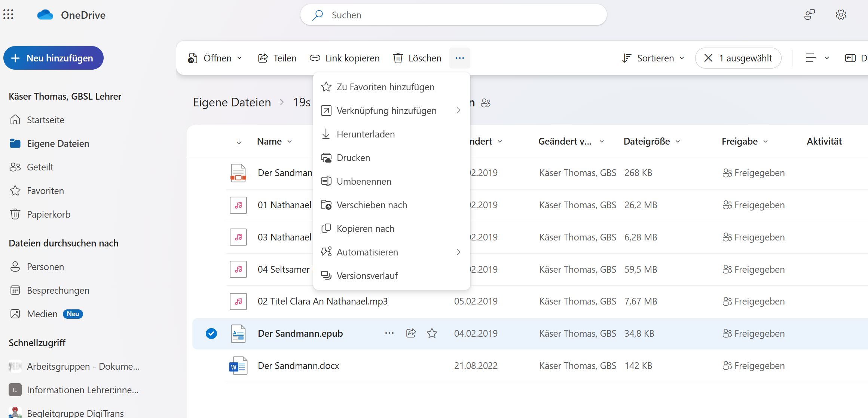The height and width of the screenshot is (418, 868).
Task: Click the settings gear icon
Action: pyautogui.click(x=841, y=15)
